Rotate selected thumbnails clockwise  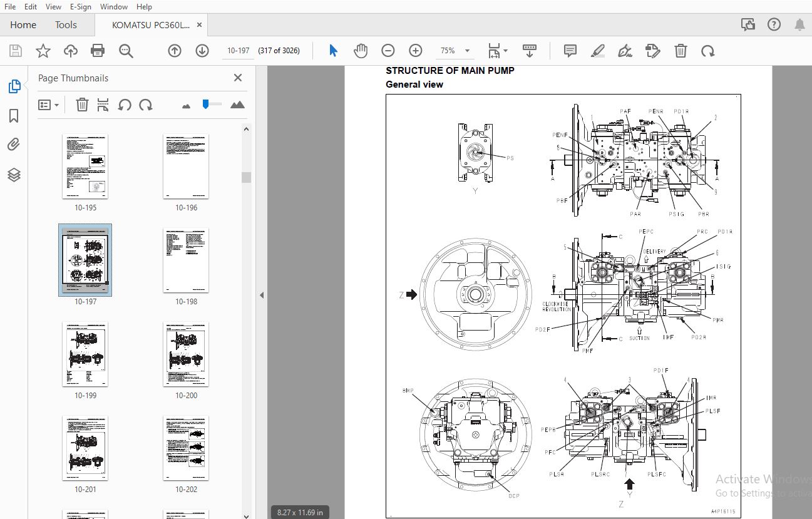(x=146, y=105)
